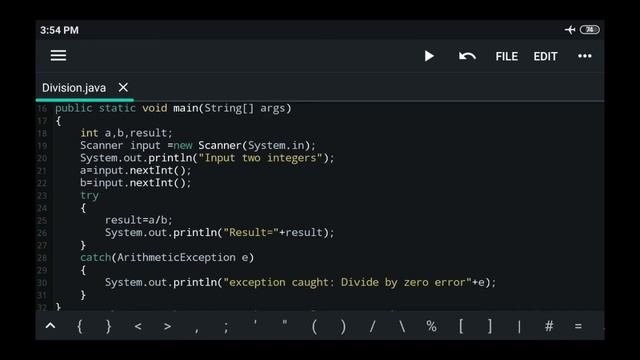Viewport: 640px width, 360px height.
Task: Place cursor on the 'try' keyword
Action: [x=89, y=196]
